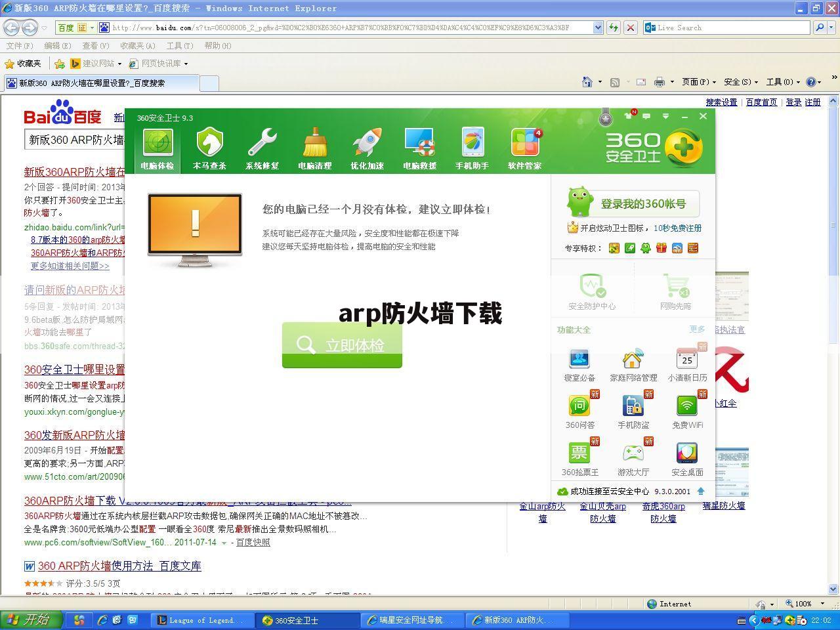The width and height of the screenshot is (840, 630).
Task: Click the IE vertical scrollbar up arrow
Action: pyautogui.click(x=833, y=102)
